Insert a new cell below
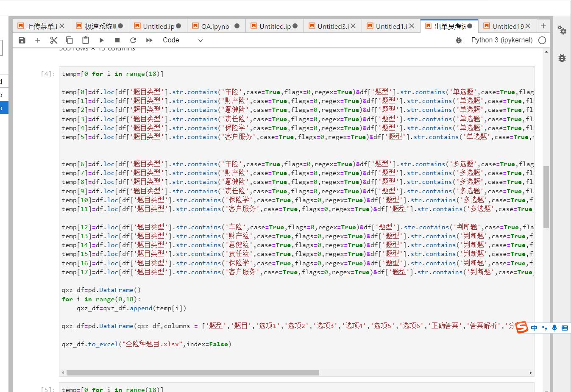Image resolution: width=571 pixels, height=392 pixels. pyautogui.click(x=38, y=40)
